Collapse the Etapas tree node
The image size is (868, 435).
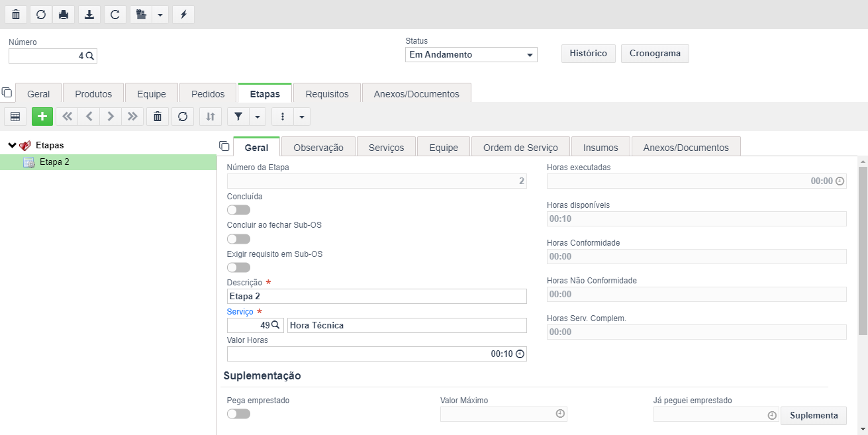(x=12, y=145)
